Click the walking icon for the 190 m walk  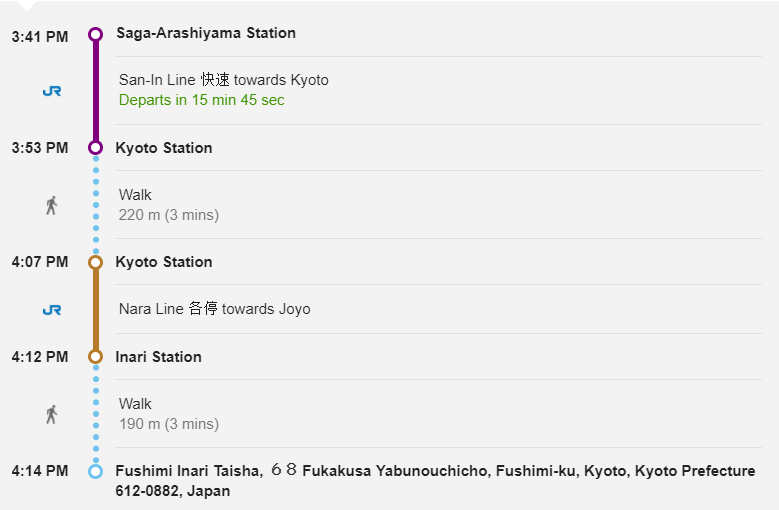click(52, 414)
